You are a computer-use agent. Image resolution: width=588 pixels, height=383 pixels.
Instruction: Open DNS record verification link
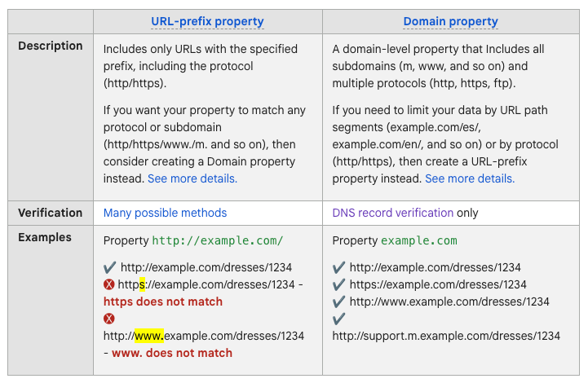(392, 213)
